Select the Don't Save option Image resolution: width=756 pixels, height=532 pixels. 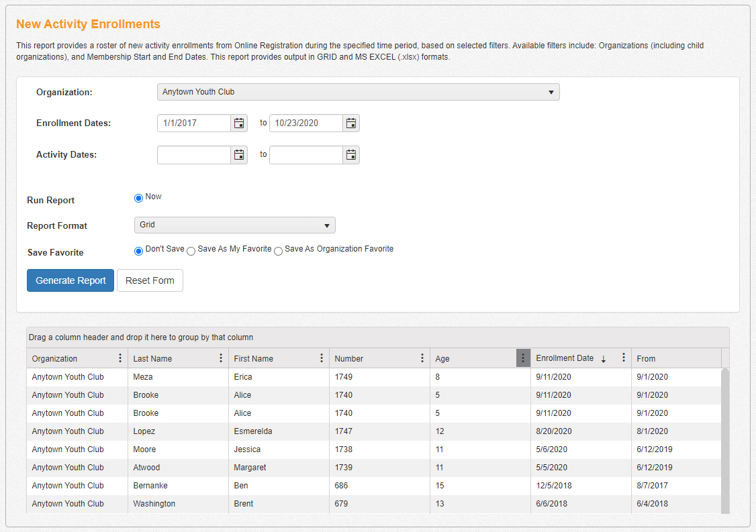point(138,251)
